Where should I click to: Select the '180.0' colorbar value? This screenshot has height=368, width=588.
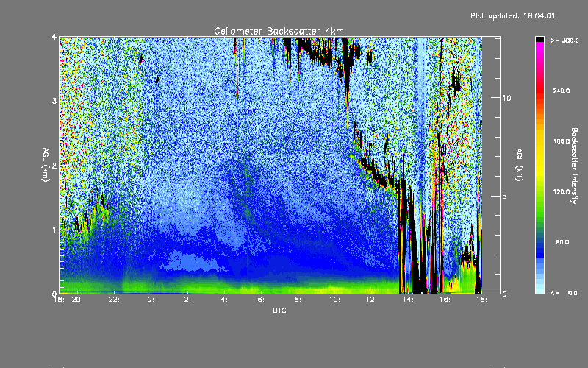pos(562,141)
